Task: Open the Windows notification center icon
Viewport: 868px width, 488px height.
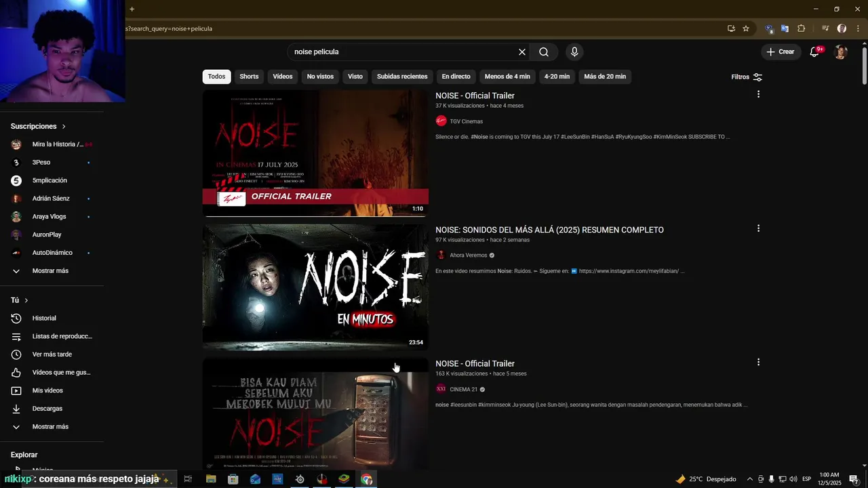Action: pos(853,479)
